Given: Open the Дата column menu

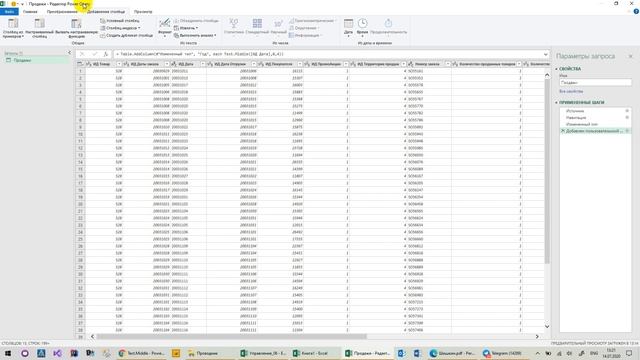Looking at the screenshot, I should point(348,28).
